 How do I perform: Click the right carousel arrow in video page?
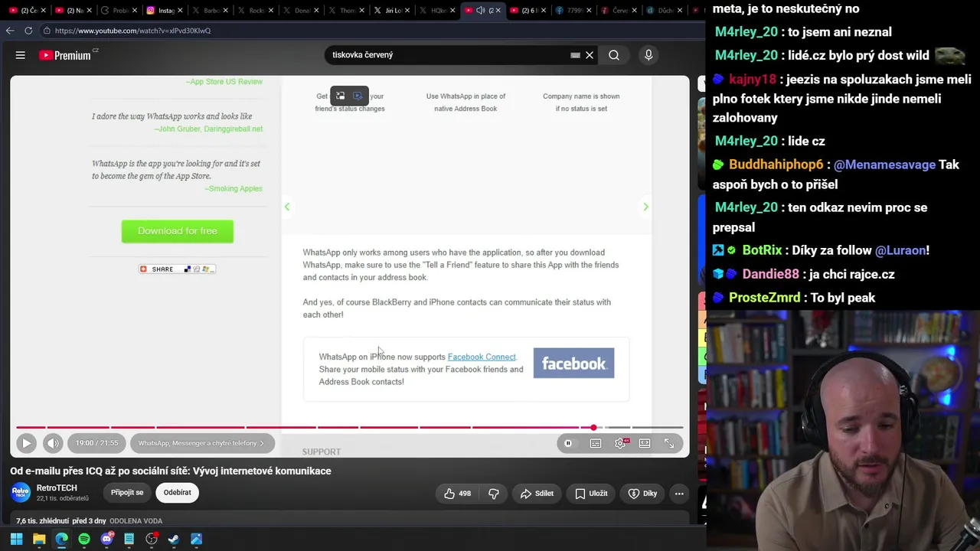pos(645,207)
